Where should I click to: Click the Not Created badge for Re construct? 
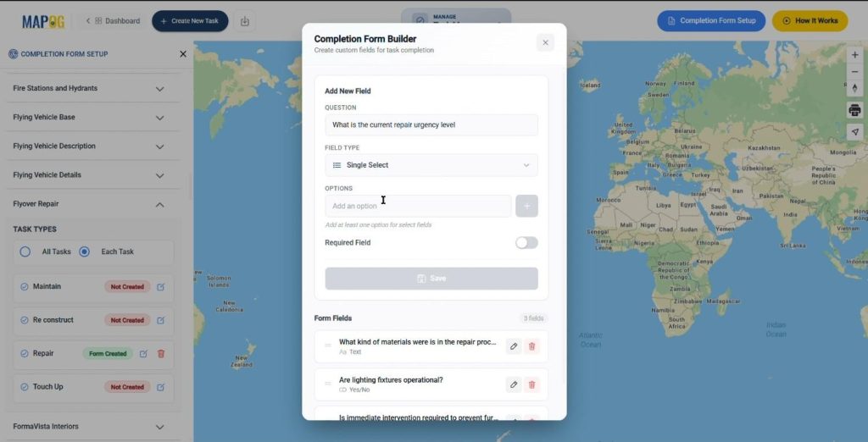coord(127,320)
